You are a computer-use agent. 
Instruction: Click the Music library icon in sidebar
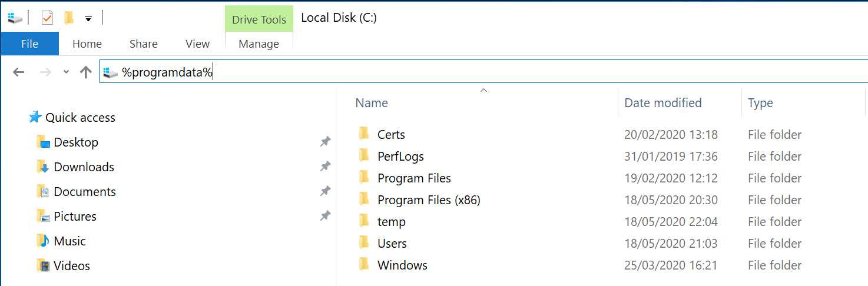(x=43, y=241)
